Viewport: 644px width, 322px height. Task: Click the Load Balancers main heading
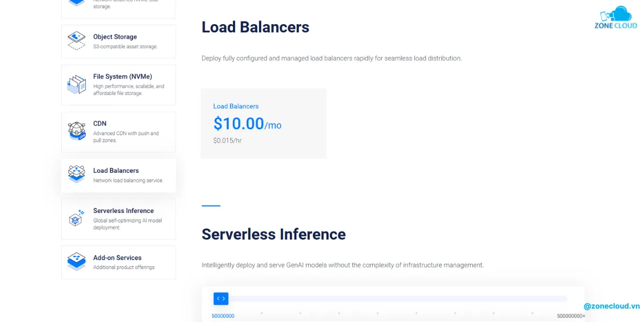pyautogui.click(x=255, y=27)
